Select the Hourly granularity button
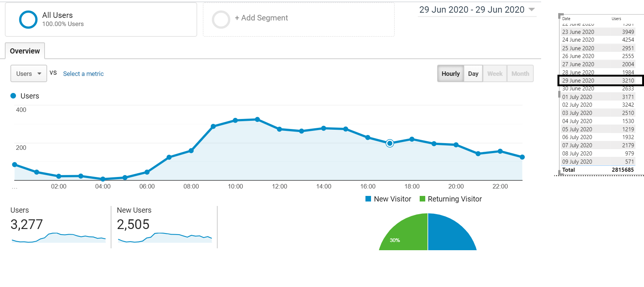Image resolution: width=644 pixels, height=287 pixels. point(451,74)
